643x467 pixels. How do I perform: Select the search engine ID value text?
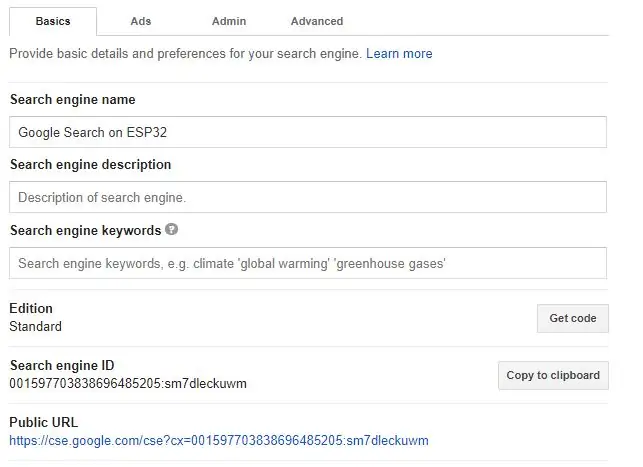tap(128, 383)
